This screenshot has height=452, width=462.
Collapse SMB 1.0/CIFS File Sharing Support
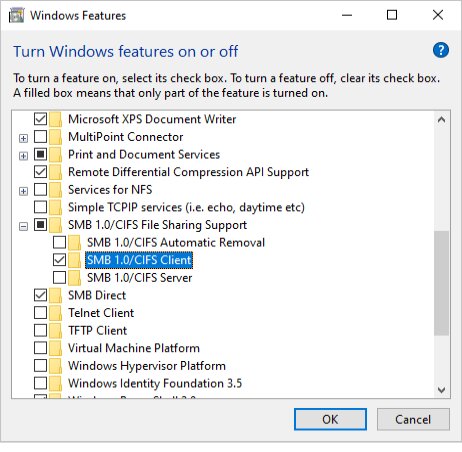click(23, 226)
